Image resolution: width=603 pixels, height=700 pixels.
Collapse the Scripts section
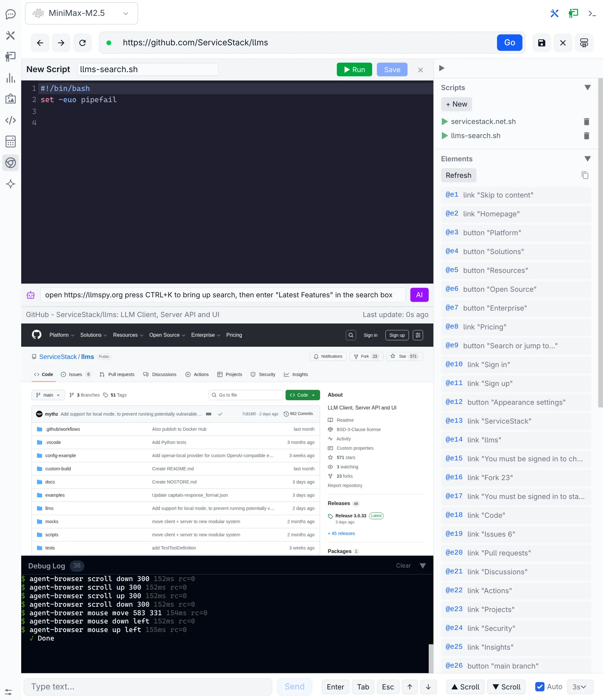tap(587, 87)
